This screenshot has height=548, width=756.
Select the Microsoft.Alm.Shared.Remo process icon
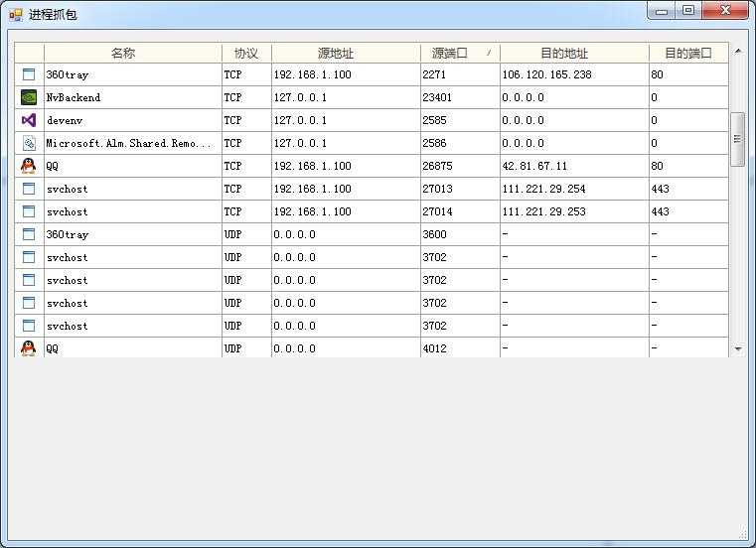(x=29, y=143)
